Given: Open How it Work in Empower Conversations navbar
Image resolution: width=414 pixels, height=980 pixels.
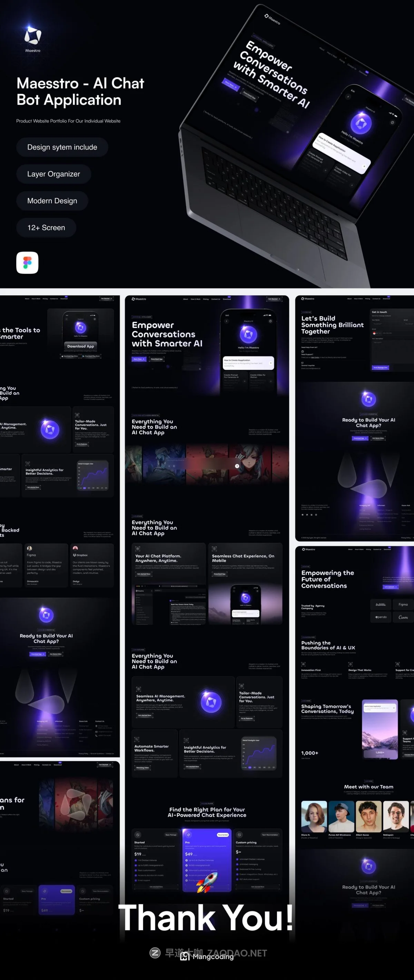Looking at the screenshot, I should pyautogui.click(x=195, y=299).
